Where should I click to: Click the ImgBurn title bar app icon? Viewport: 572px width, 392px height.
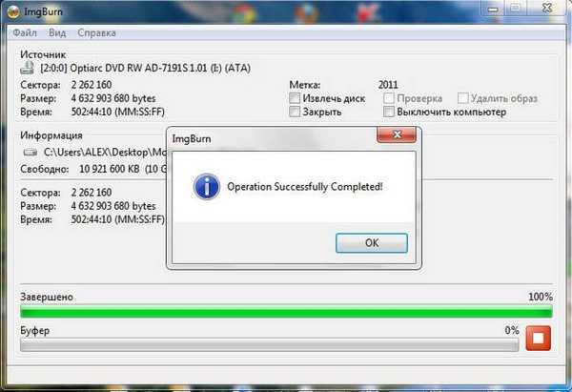click(12, 11)
